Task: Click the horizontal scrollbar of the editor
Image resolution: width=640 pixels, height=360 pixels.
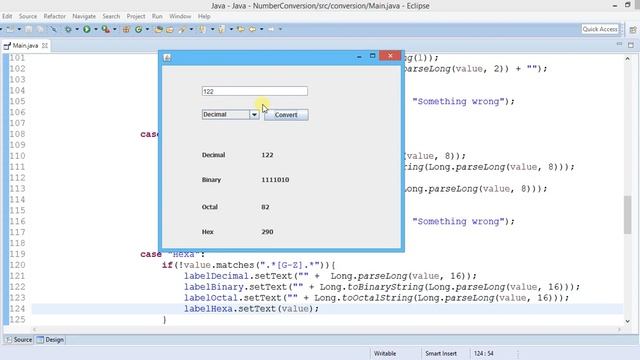Action: (327, 329)
